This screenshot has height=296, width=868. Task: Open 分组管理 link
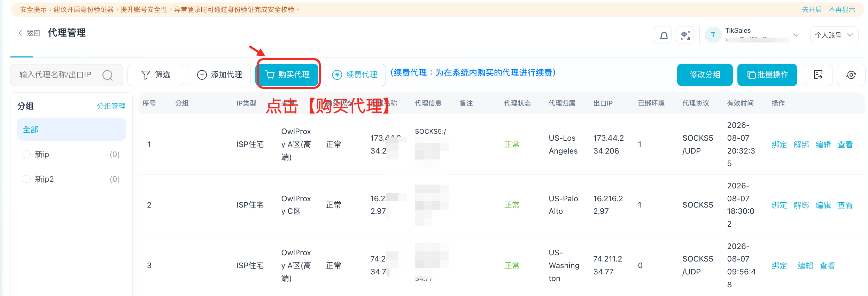[x=111, y=106]
